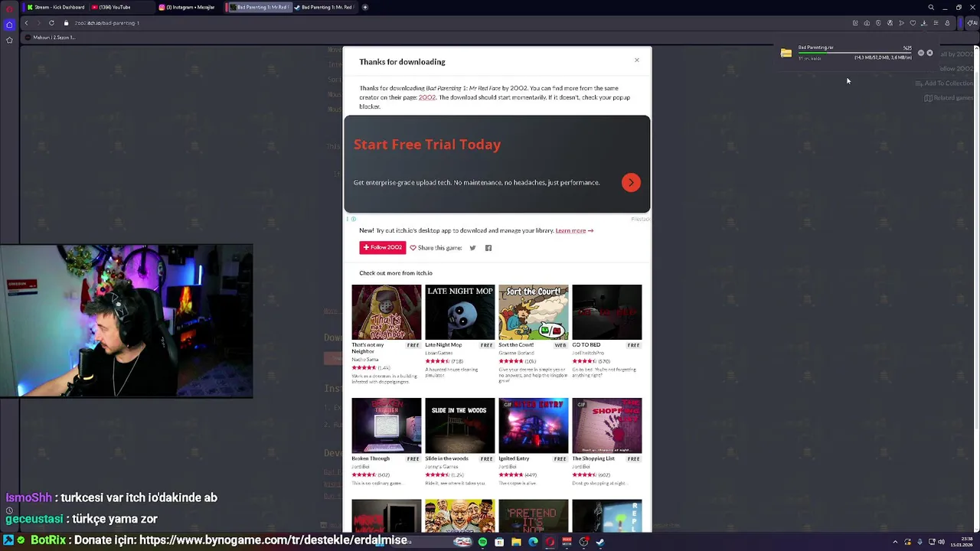Open GO TO BED game thumbnail

607,312
